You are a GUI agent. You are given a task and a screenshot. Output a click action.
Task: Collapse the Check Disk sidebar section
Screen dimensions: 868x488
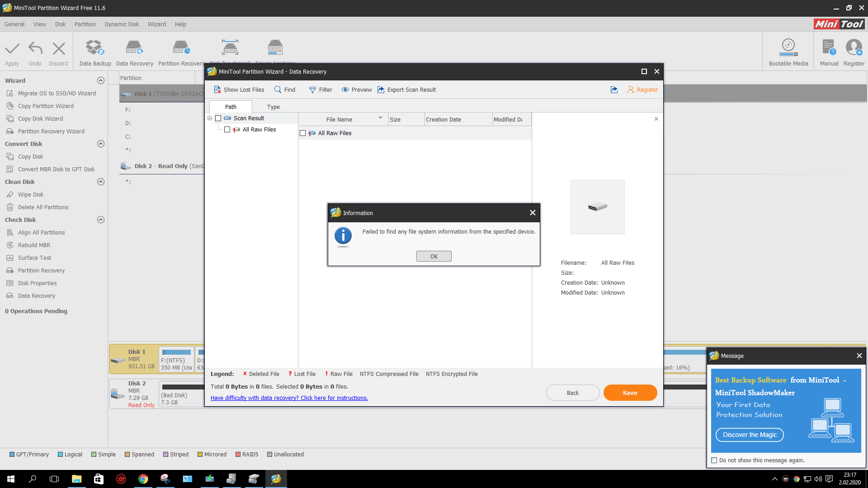[x=101, y=220]
